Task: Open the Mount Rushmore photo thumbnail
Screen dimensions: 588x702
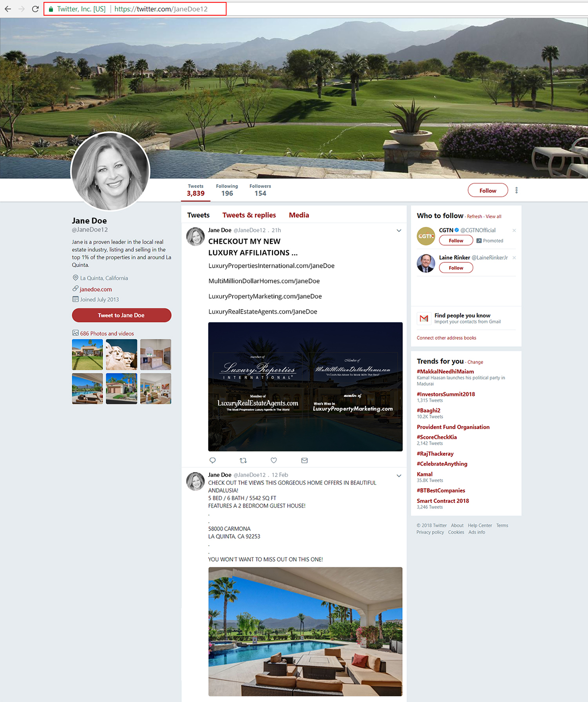Action: [x=122, y=354]
